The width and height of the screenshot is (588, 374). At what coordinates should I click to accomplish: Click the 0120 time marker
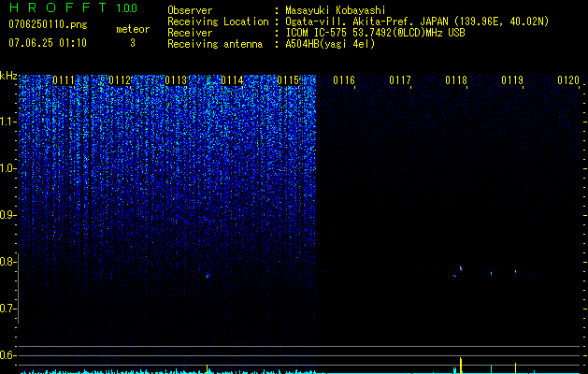coord(568,80)
